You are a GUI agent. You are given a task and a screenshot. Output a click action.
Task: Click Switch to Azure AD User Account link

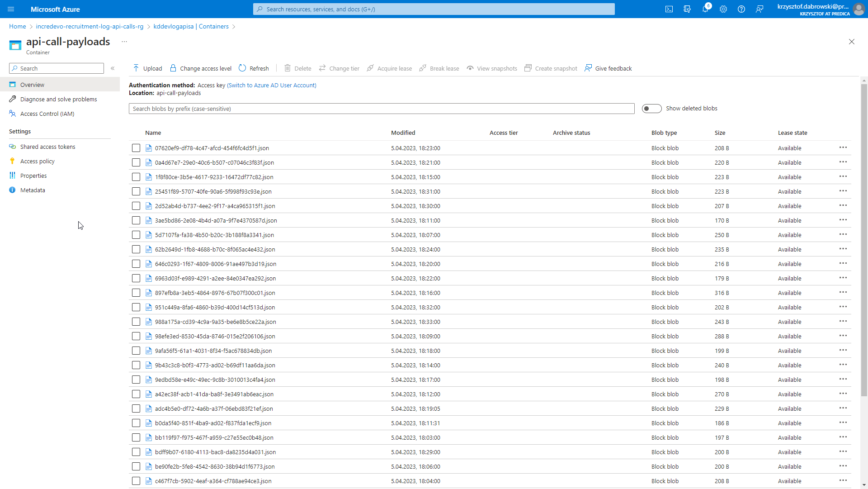[x=271, y=85]
